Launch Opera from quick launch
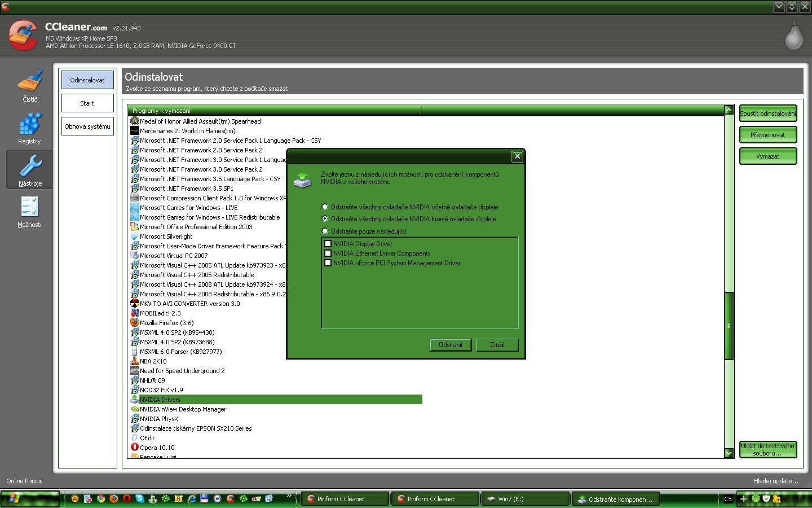This screenshot has height=508, width=812. [127, 499]
